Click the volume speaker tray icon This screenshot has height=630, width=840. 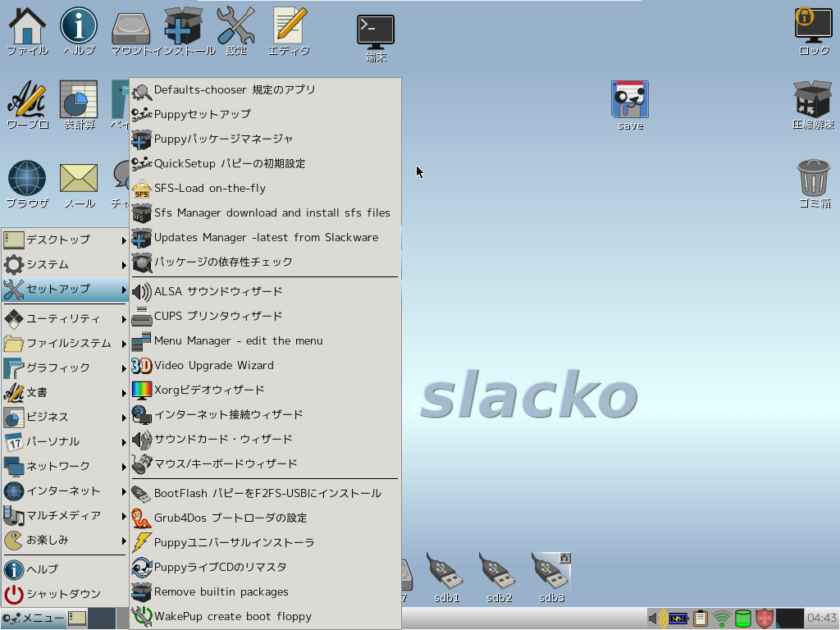(657, 619)
